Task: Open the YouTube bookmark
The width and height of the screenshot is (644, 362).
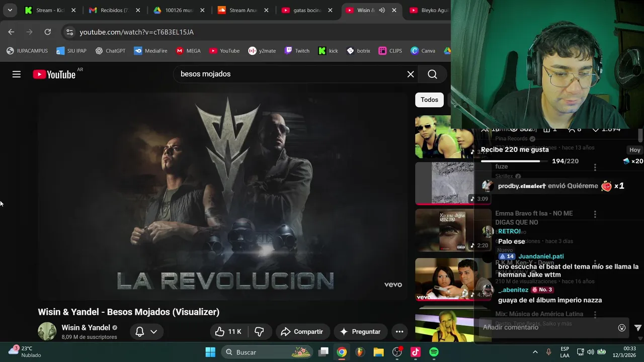Action: 224,51
